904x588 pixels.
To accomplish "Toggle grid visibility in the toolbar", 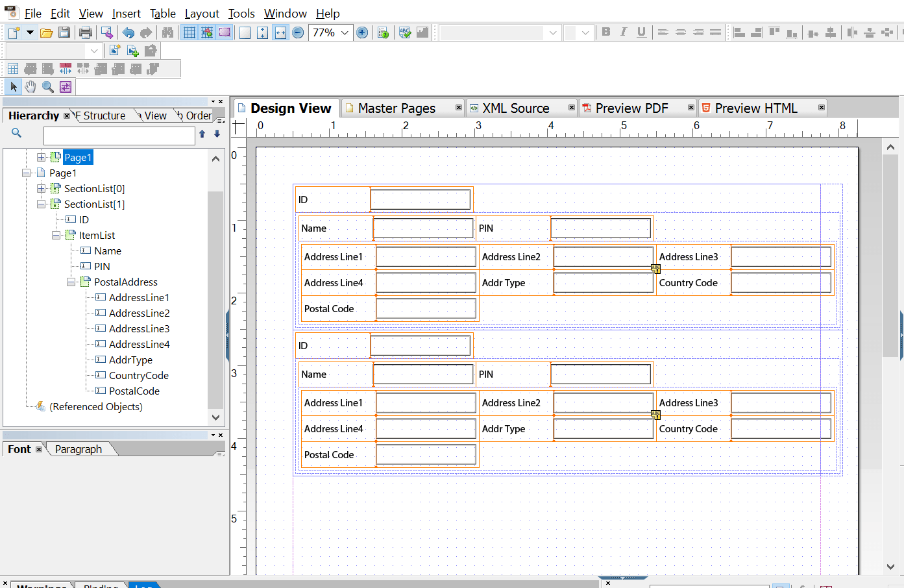I will (x=189, y=32).
